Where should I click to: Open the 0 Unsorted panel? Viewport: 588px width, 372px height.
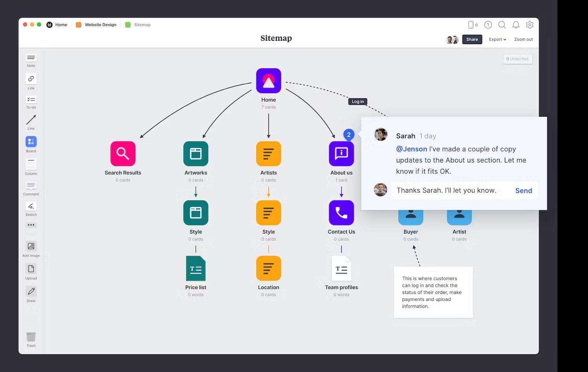click(x=517, y=59)
